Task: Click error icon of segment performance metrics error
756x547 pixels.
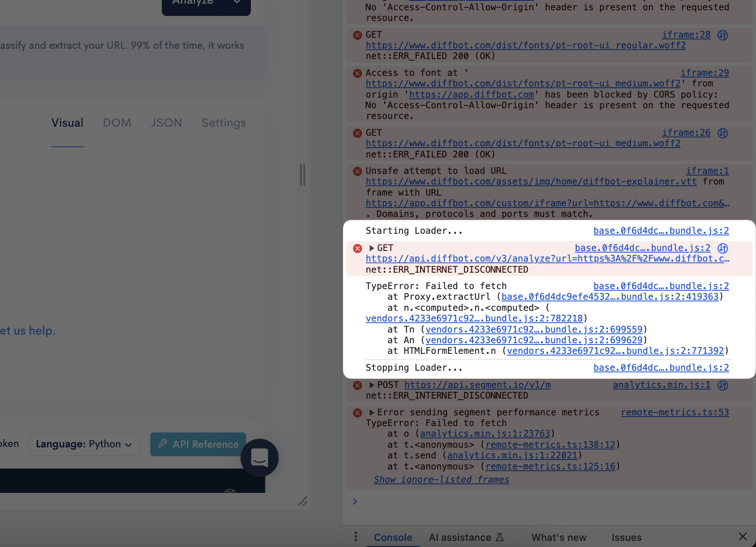Action: click(x=358, y=413)
